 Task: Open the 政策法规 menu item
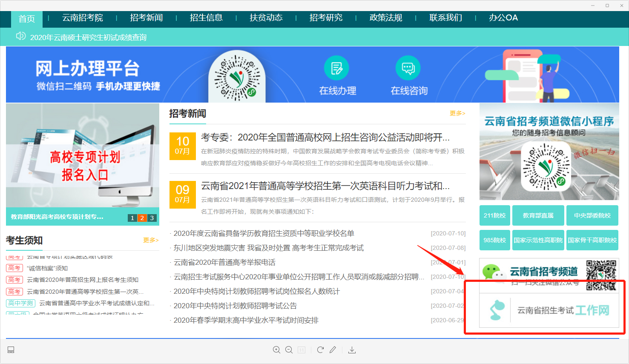[x=386, y=18]
